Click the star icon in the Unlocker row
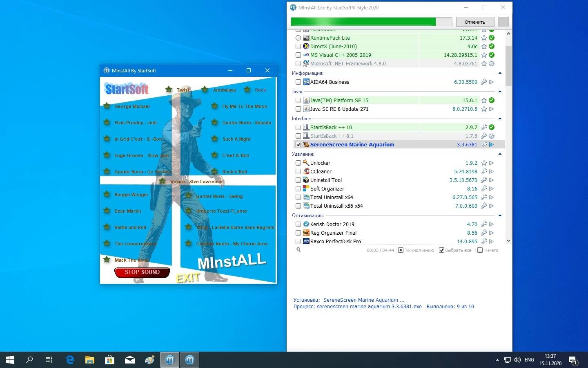The image size is (588, 368). [x=484, y=163]
